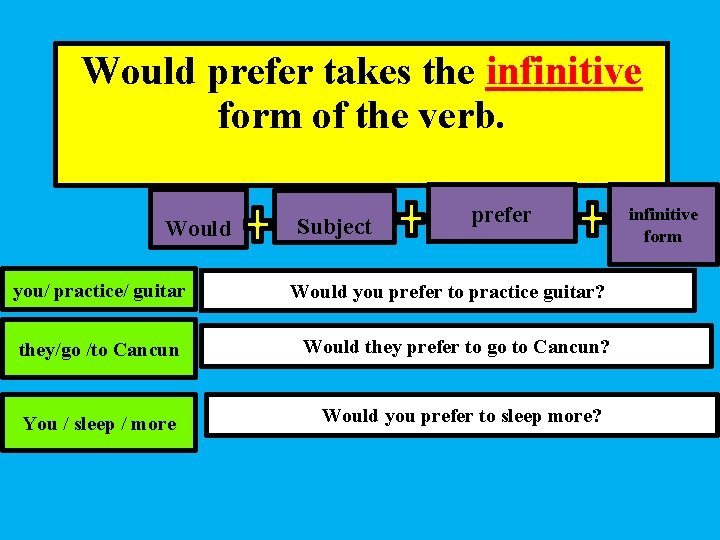Screen dimensions: 720x540
Task: Select the green You / sleep / more prompt
Action: pos(98,423)
